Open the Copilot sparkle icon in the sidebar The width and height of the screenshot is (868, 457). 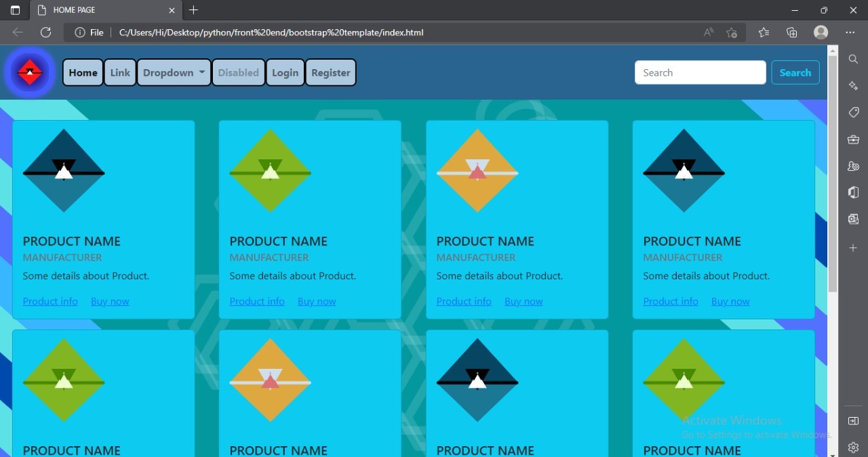[x=853, y=85]
